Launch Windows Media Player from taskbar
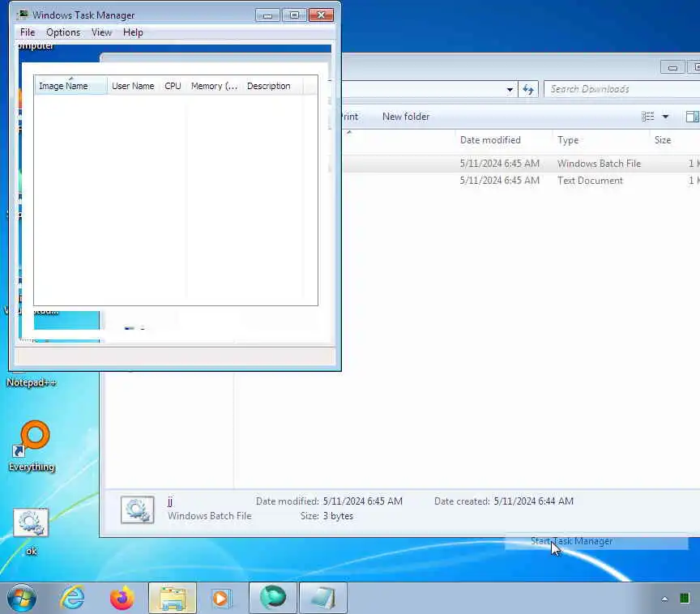 tap(221, 598)
